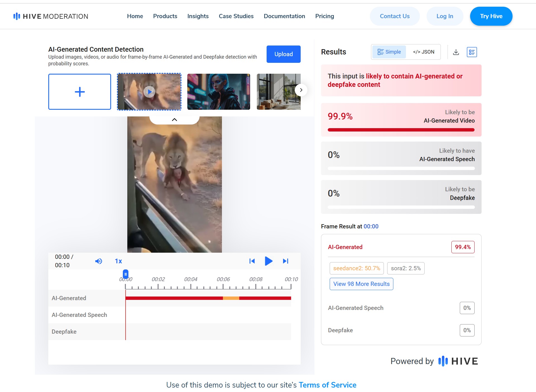The image size is (536, 392).
Task: Click the Deepfake timeline row label
Action: click(x=64, y=332)
